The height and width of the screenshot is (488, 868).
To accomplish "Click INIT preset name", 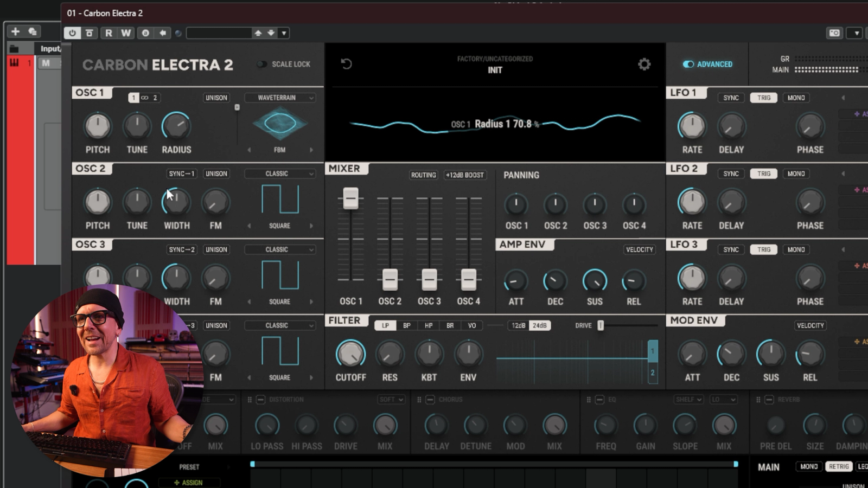I will 495,70.
